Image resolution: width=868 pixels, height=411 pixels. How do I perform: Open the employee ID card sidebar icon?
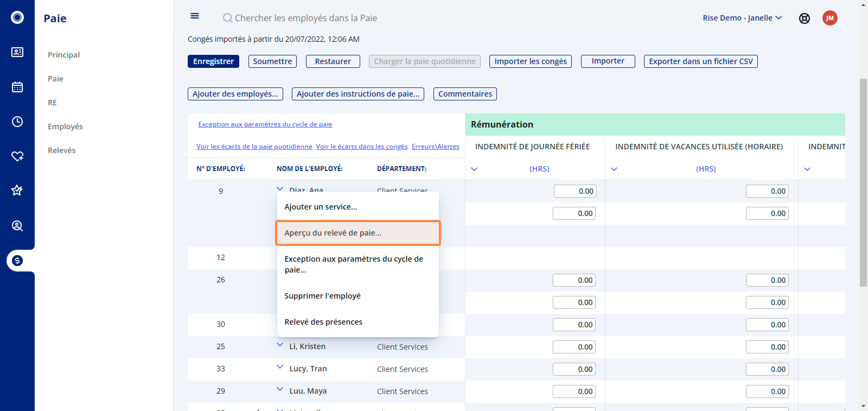click(17, 52)
